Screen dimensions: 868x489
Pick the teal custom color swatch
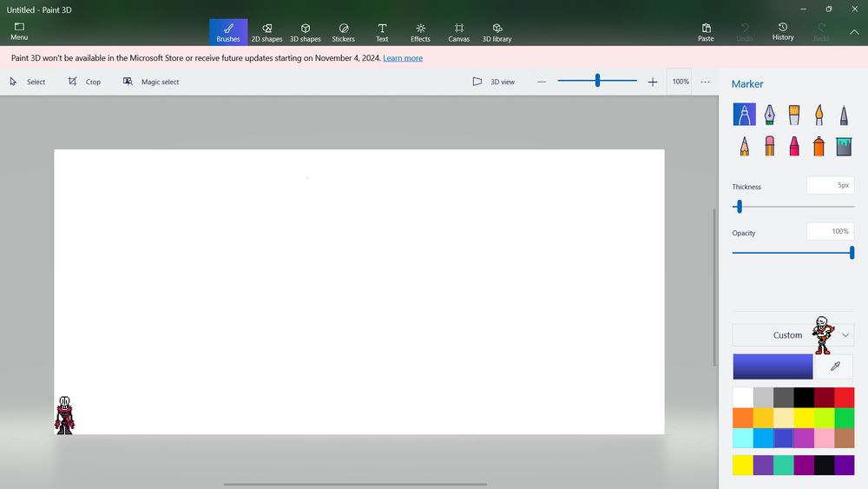[x=783, y=466]
